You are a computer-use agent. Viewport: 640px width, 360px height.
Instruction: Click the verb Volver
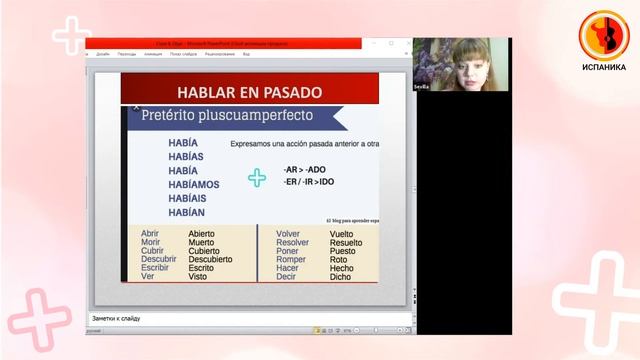point(288,234)
